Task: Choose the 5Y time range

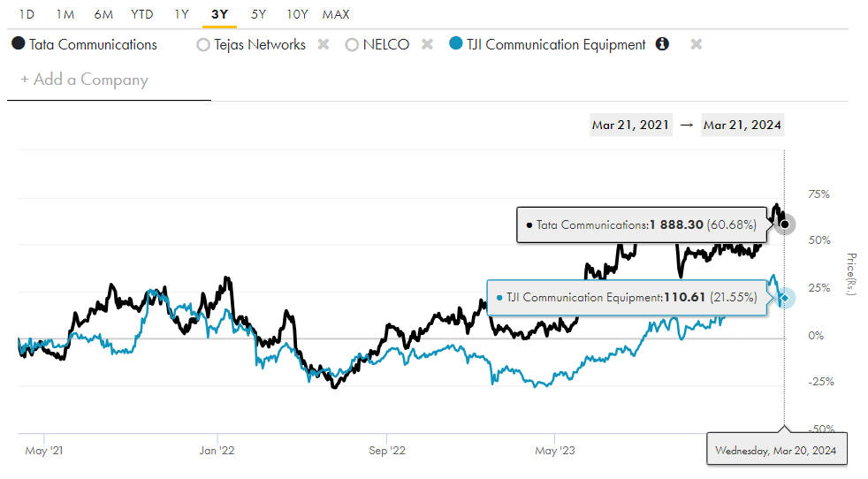Action: pos(258,14)
